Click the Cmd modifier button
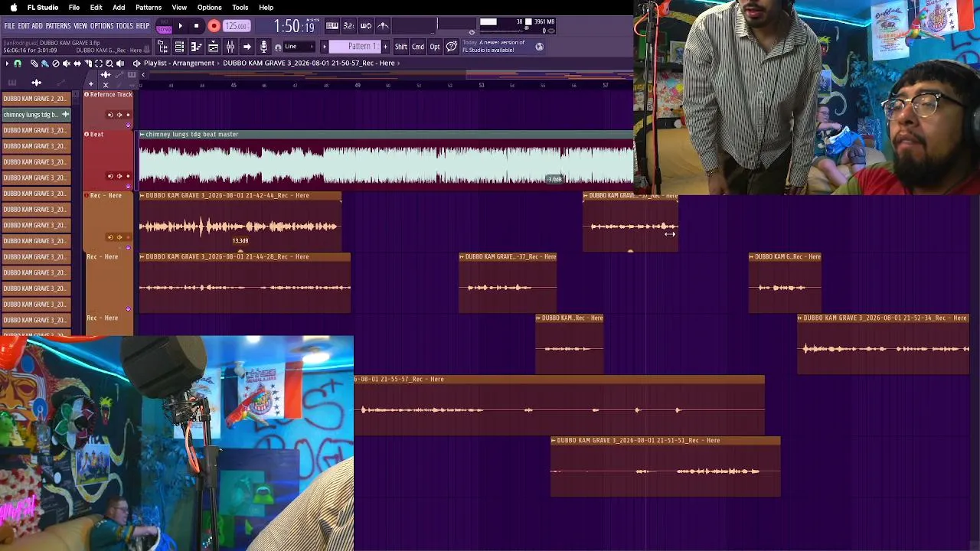The height and width of the screenshot is (551, 980). (x=418, y=47)
